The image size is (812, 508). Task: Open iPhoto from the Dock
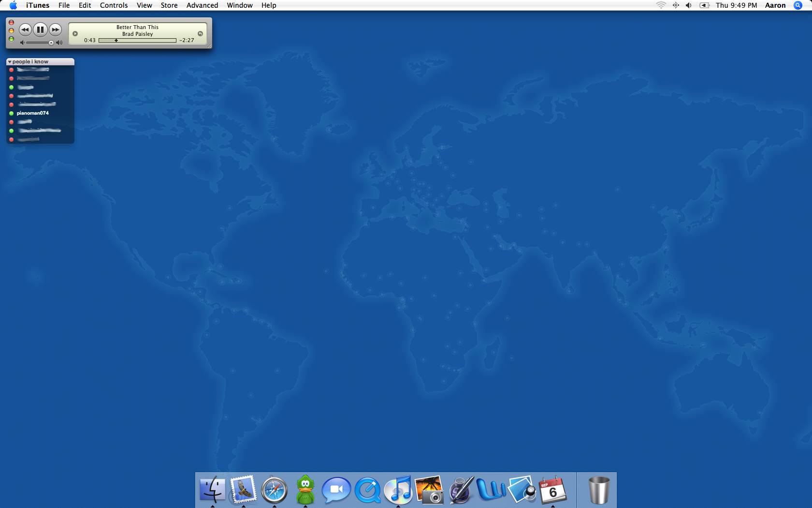[x=429, y=490]
